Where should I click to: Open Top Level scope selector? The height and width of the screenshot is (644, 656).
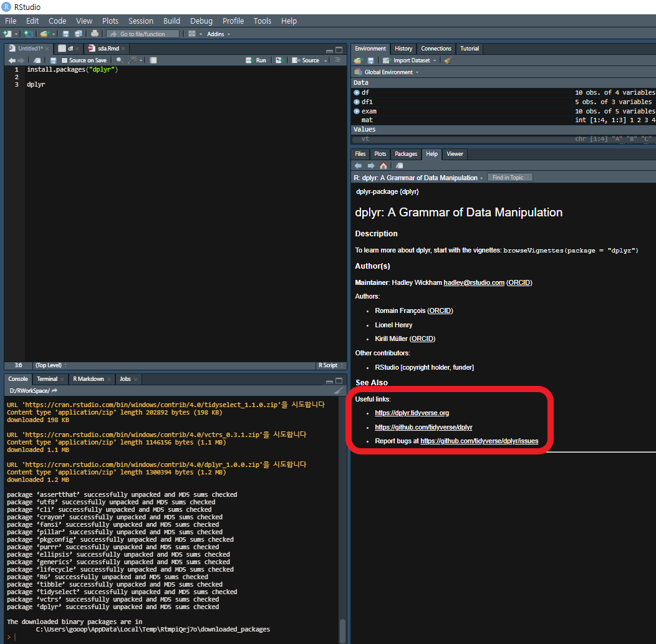point(51,365)
